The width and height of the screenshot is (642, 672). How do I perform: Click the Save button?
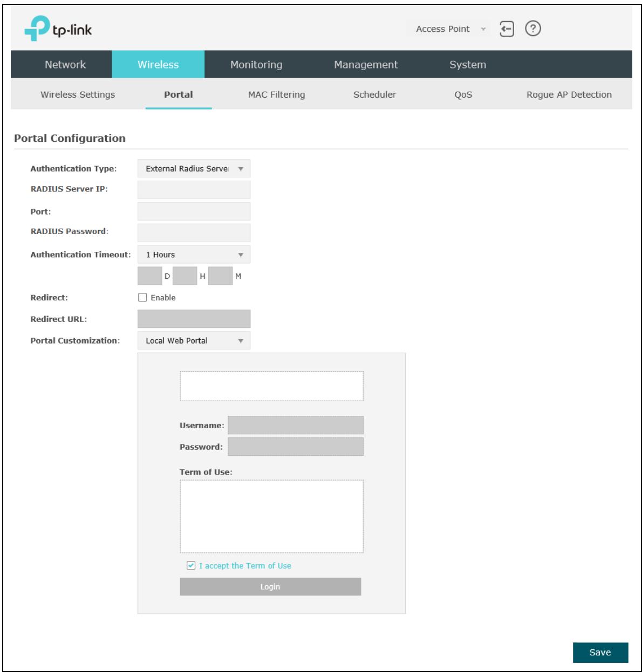(x=600, y=653)
